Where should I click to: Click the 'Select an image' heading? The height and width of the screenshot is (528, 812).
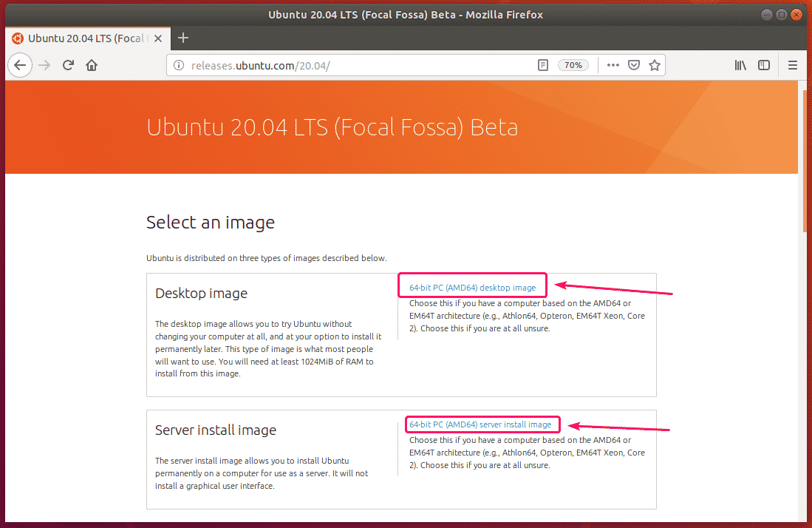tap(211, 223)
